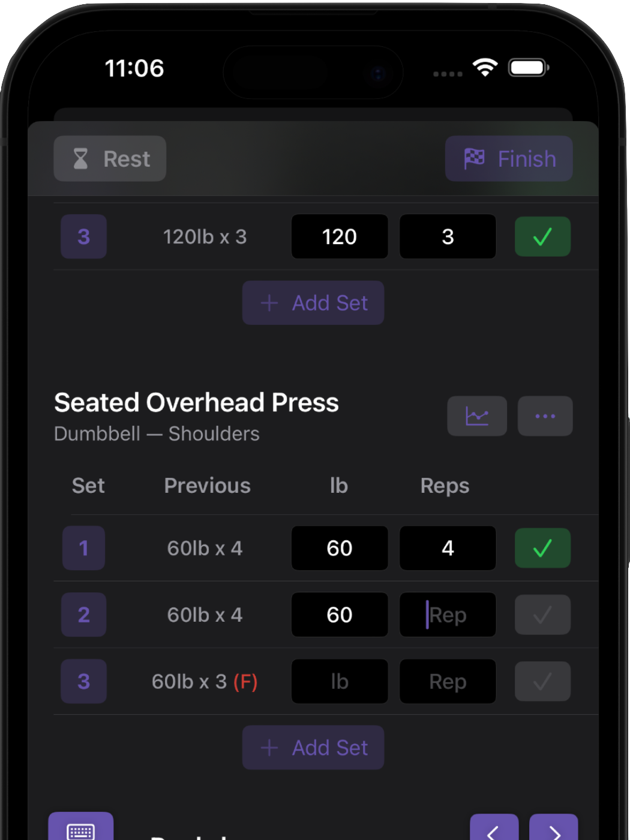Mark set 2 of overhead press complete
The image size is (630, 840).
click(542, 615)
